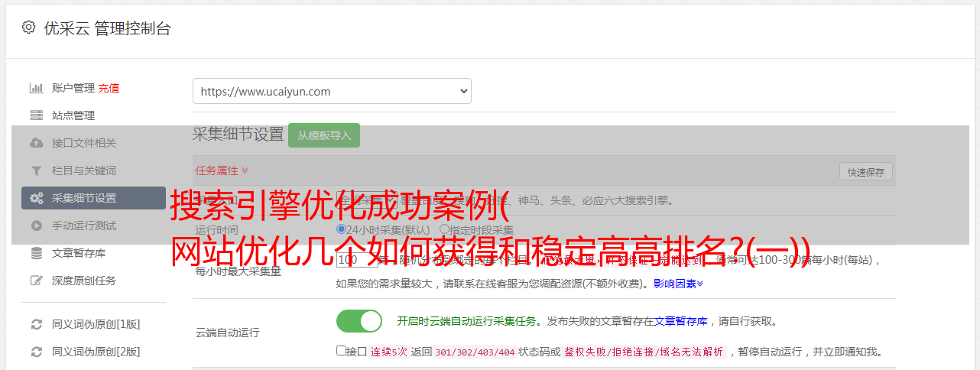The width and height of the screenshot is (980, 370).
Task: Select 采集细节设置 menu item
Action: [93, 198]
